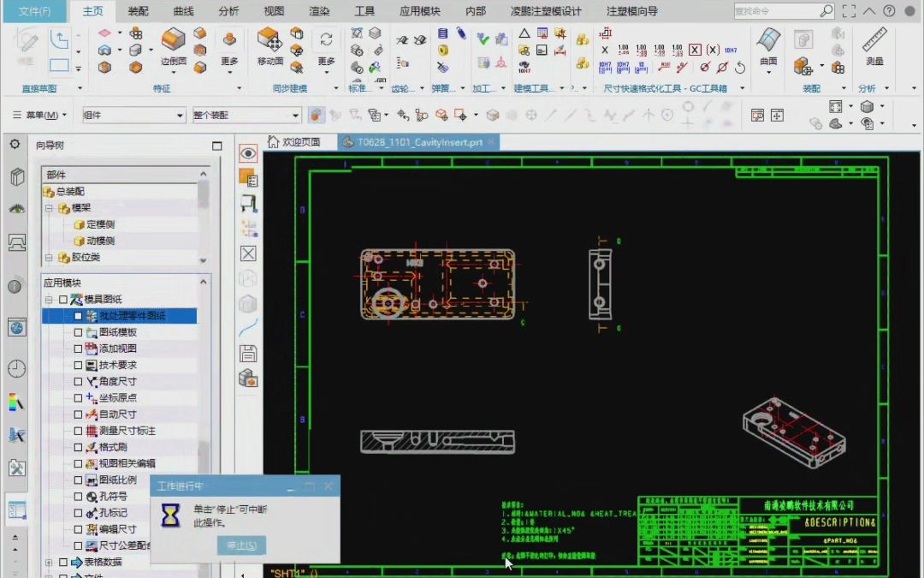Click the assembly add component icon
This screenshot has height=578, width=924.
pyautogui.click(x=803, y=65)
